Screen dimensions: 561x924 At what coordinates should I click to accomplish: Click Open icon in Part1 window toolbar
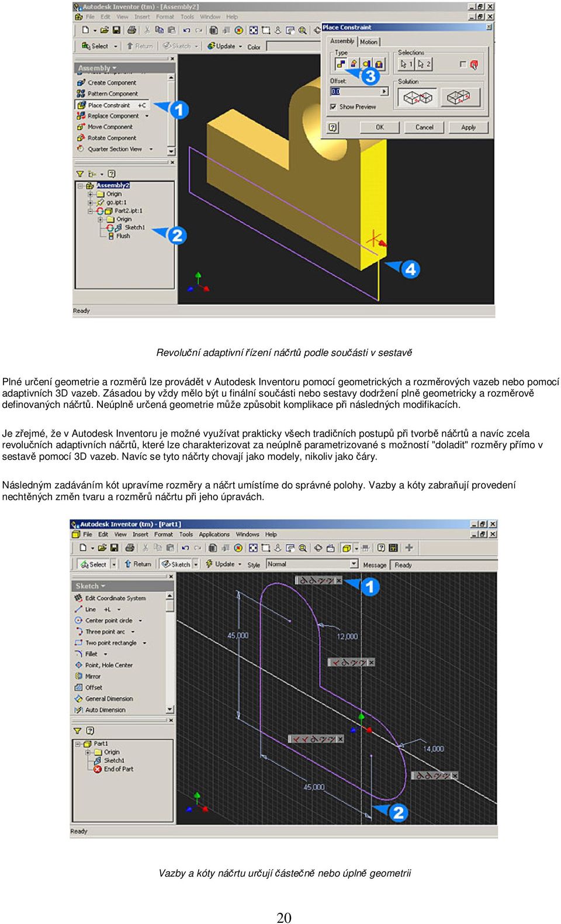[x=102, y=548]
